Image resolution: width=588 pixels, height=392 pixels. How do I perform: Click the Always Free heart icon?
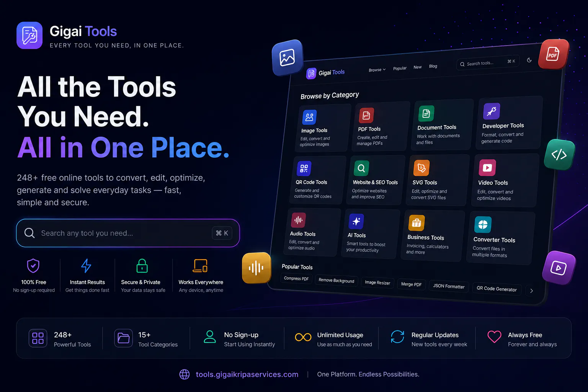[x=494, y=337]
